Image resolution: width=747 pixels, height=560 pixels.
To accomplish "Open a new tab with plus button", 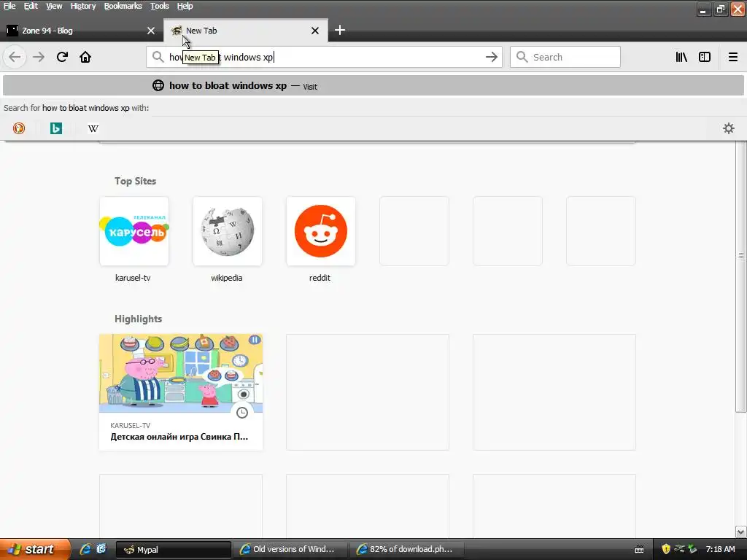I will pyautogui.click(x=340, y=31).
